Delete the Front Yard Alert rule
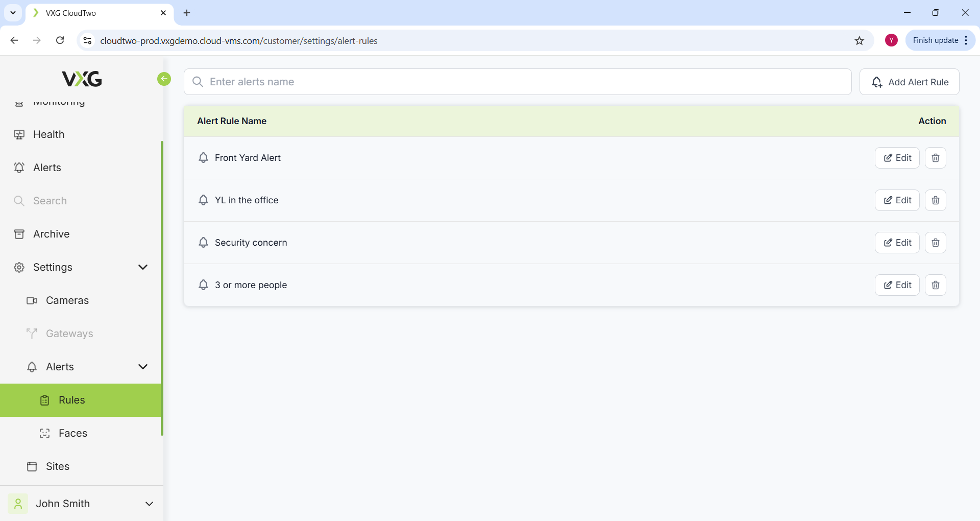This screenshot has height=521, width=980. [935, 158]
